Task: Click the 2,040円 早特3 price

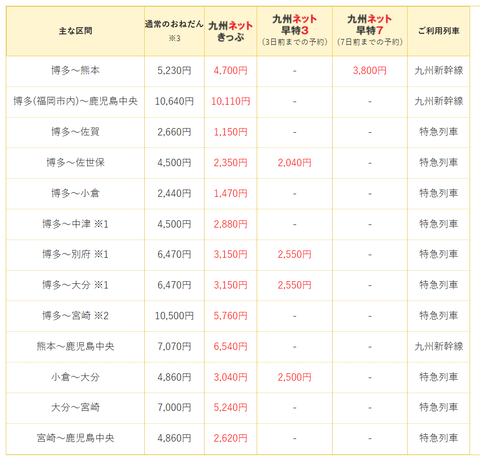Action: pos(294,162)
